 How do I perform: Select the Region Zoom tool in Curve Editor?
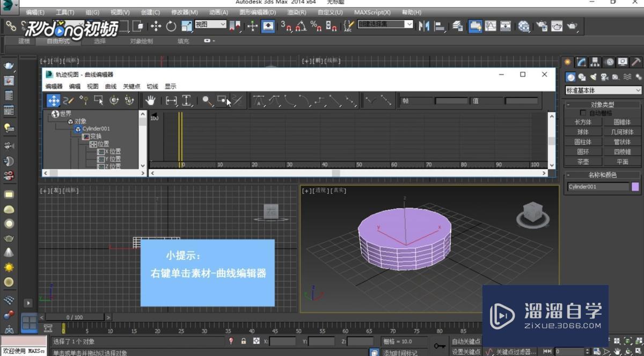point(222,100)
